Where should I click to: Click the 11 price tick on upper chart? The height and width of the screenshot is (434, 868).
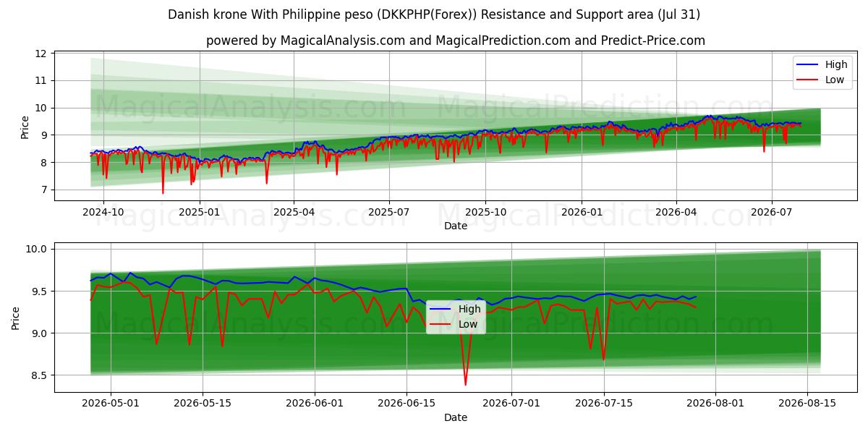click(x=41, y=81)
